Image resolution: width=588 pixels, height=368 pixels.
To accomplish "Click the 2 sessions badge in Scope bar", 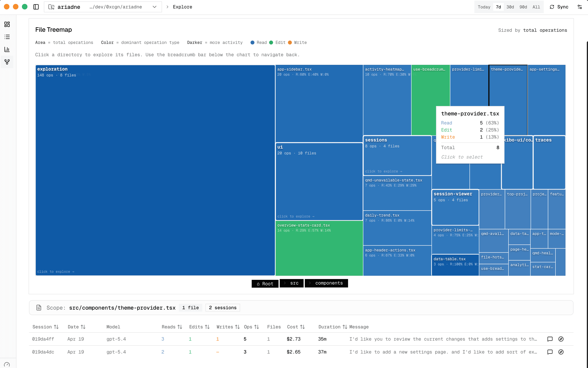I will tap(222, 307).
